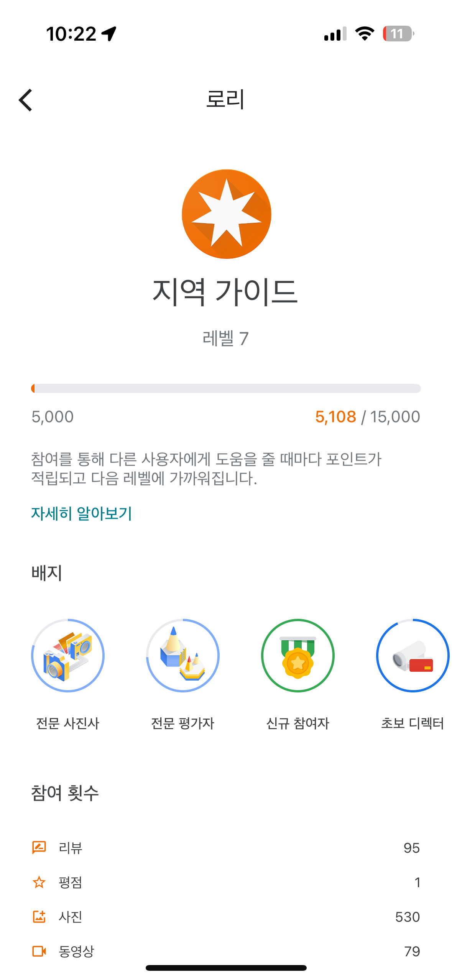Tap the 동영상 video icon
452x980 pixels.
39,951
